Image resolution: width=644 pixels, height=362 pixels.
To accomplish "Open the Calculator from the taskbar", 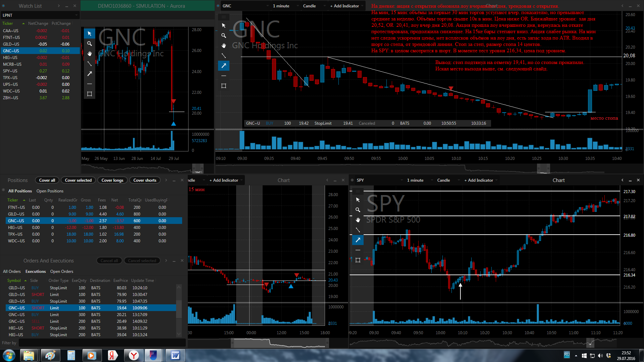I will (x=71, y=355).
